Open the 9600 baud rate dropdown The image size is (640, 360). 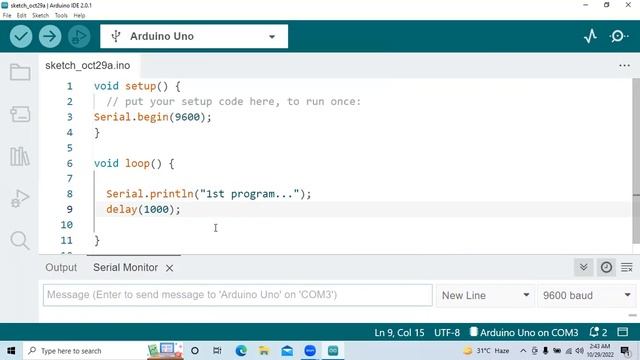[x=587, y=295]
